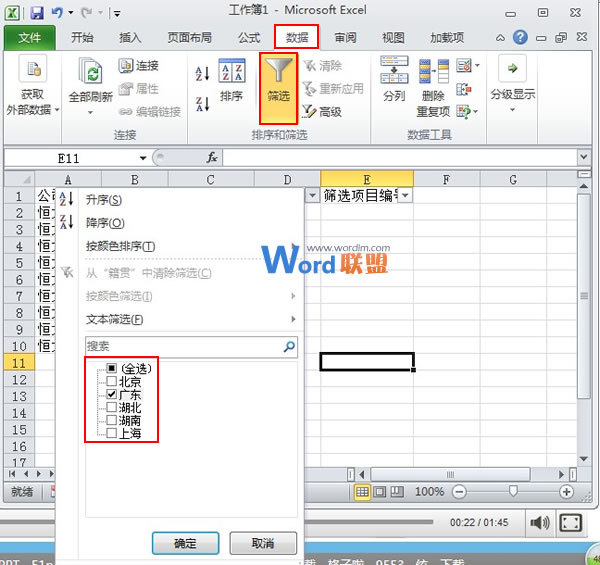The image size is (600, 565).
Task: Click the Save icon in quick access toolbar
Action: click(37, 13)
